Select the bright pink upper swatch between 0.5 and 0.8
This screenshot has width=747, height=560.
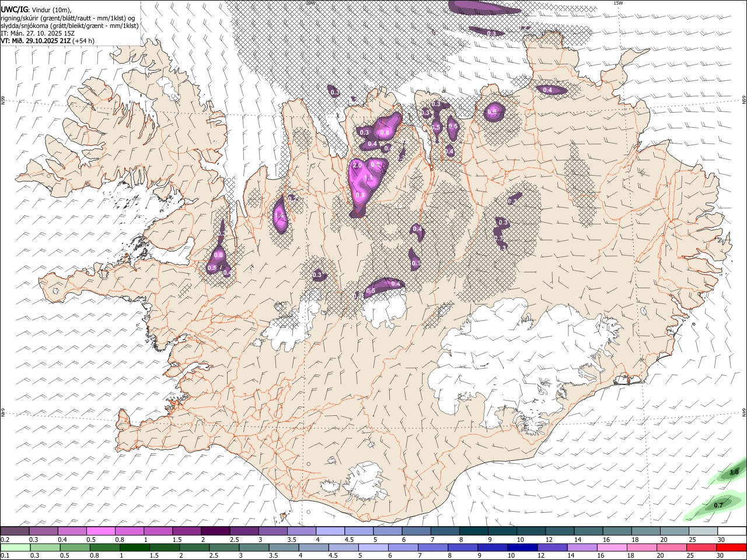coord(101,531)
